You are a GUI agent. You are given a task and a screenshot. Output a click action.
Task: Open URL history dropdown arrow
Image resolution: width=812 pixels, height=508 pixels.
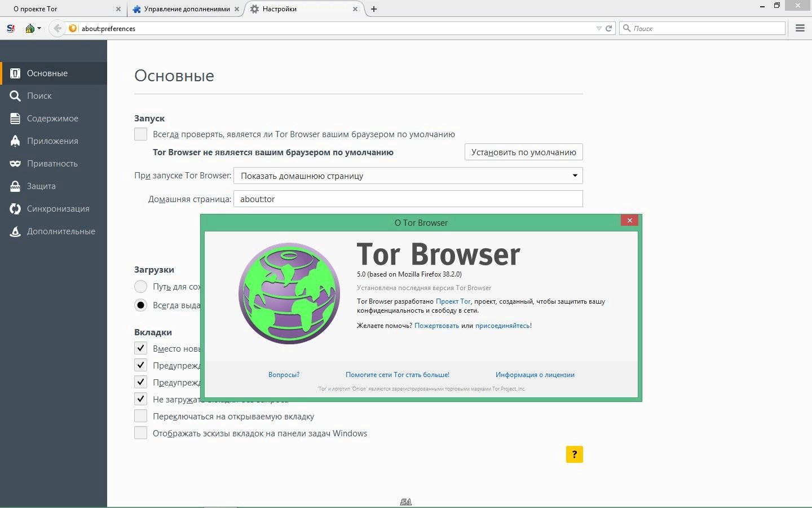pos(599,28)
